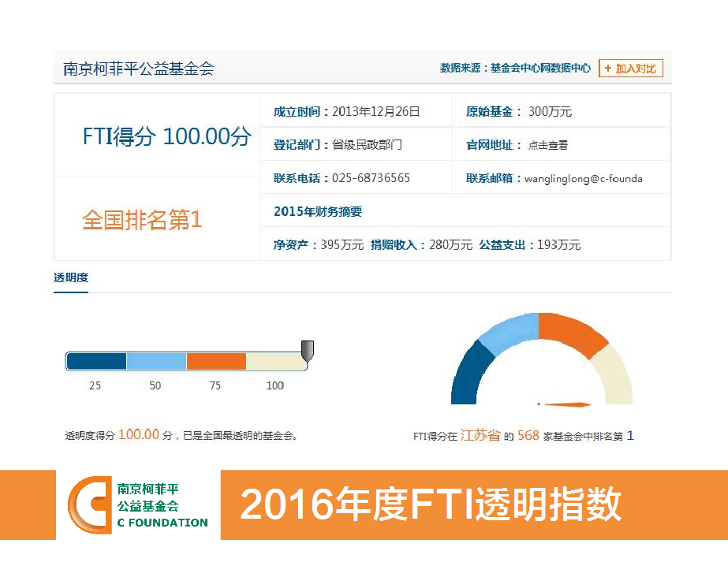Click the 568 foundation count number

pyautogui.click(x=528, y=435)
